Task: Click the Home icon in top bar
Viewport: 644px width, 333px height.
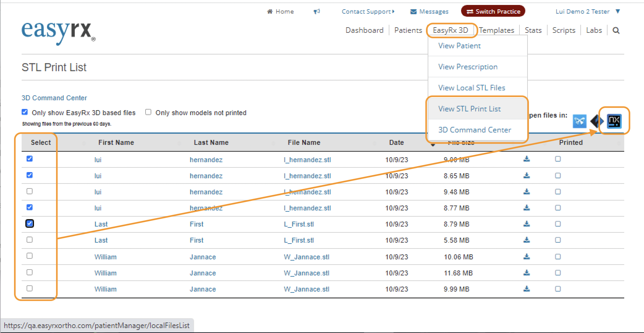Action: pyautogui.click(x=270, y=11)
